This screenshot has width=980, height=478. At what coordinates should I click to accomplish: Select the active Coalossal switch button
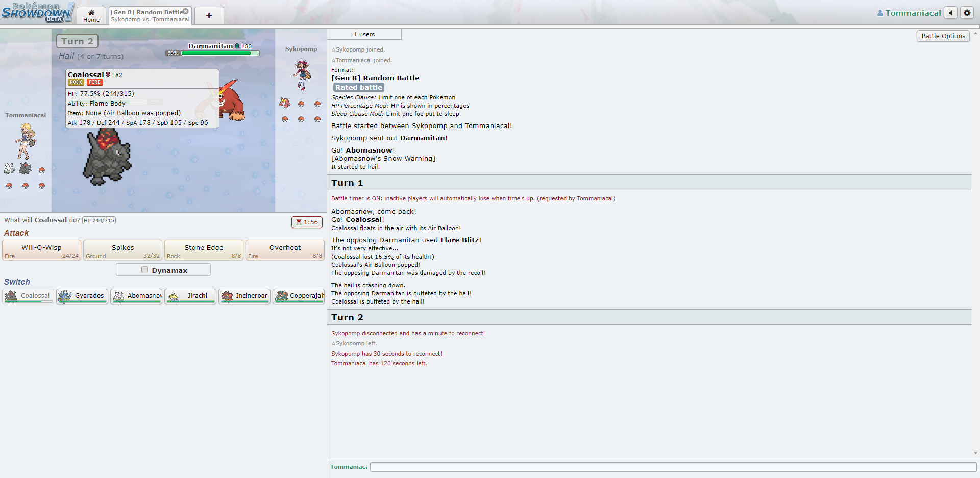(28, 296)
